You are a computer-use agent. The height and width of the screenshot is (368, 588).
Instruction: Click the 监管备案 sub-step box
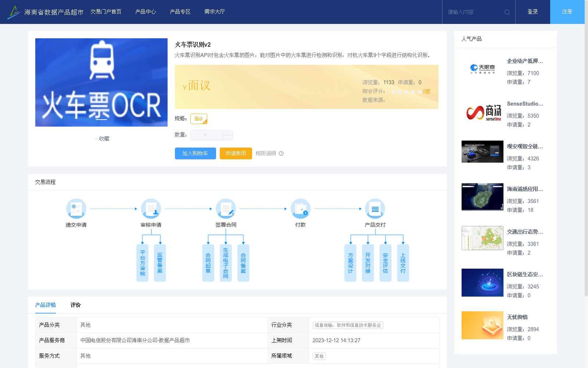tap(160, 263)
